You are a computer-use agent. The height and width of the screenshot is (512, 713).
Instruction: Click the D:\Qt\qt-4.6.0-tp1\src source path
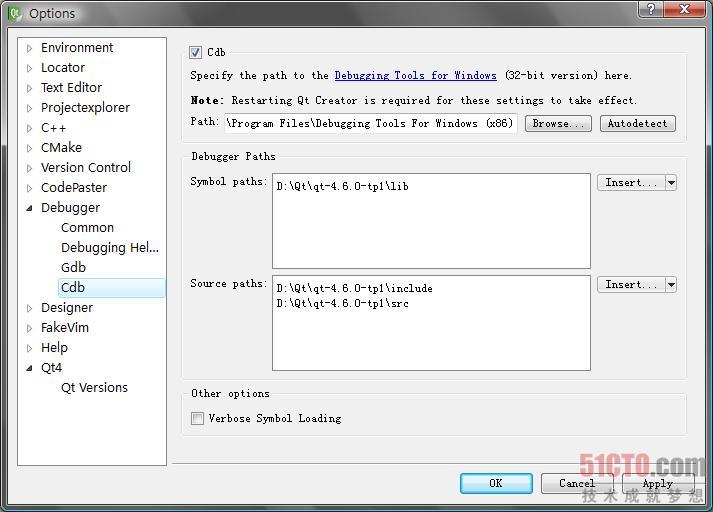point(342,303)
